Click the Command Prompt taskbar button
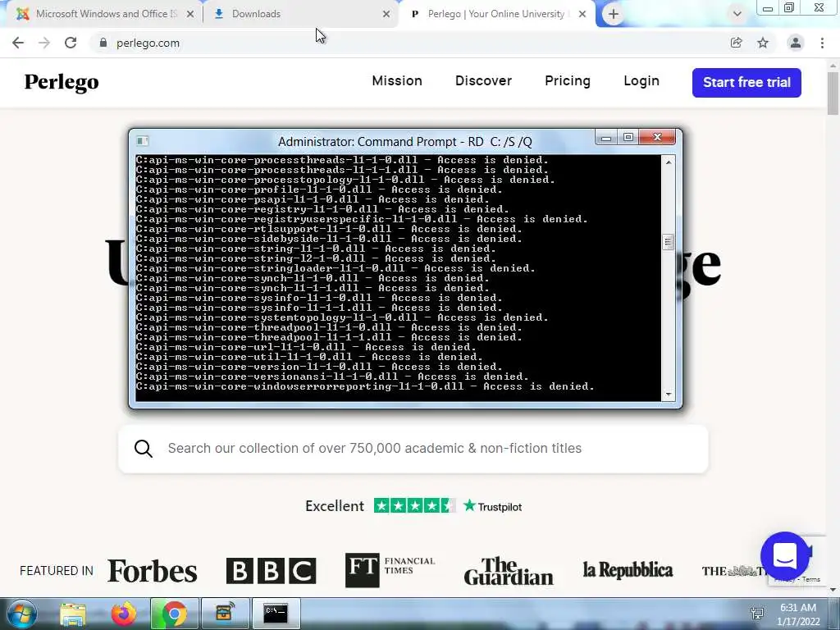Screen dimensions: 840x630 point(276,614)
